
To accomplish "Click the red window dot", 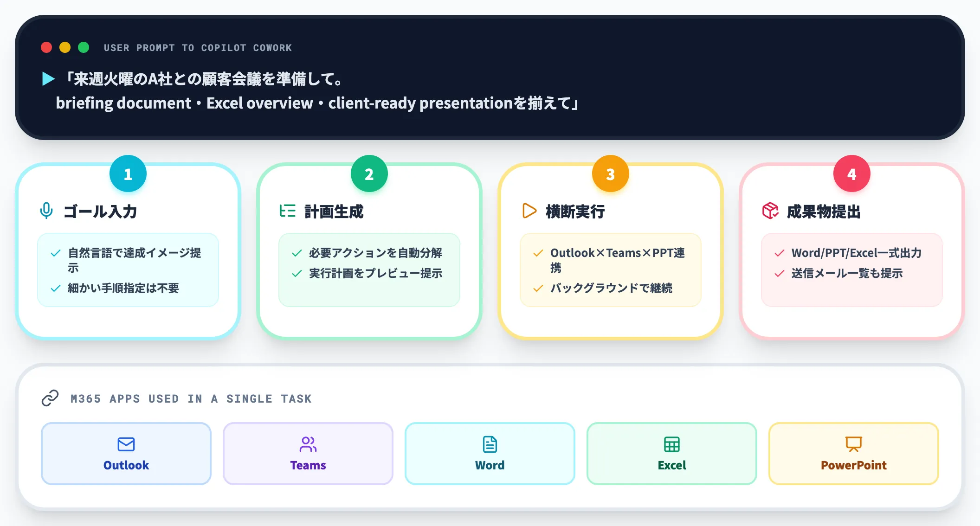I will tap(46, 47).
